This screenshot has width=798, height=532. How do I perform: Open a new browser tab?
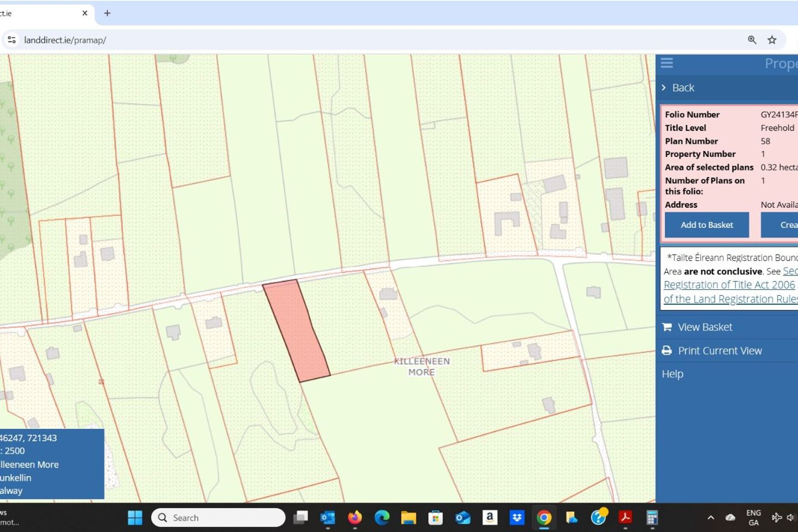click(108, 13)
